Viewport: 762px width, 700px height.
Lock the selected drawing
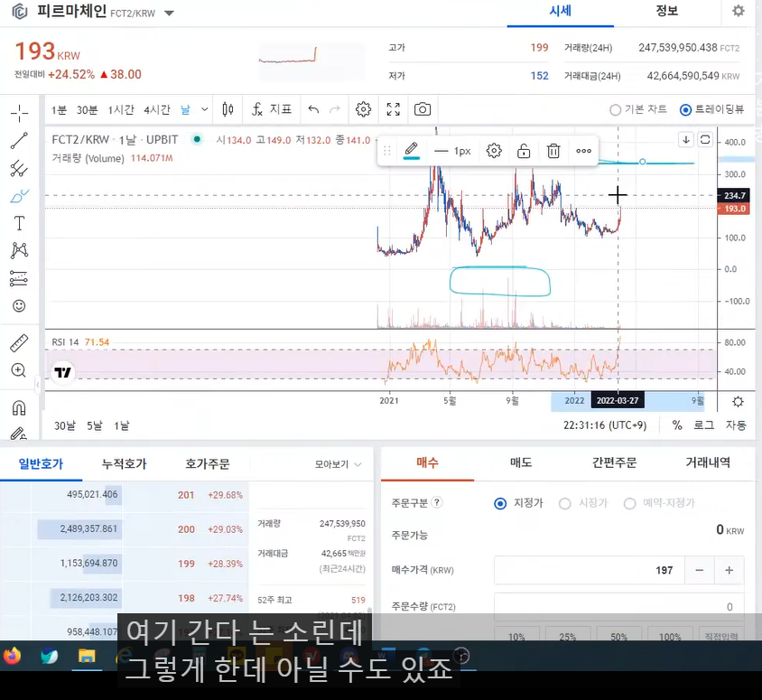(x=524, y=151)
